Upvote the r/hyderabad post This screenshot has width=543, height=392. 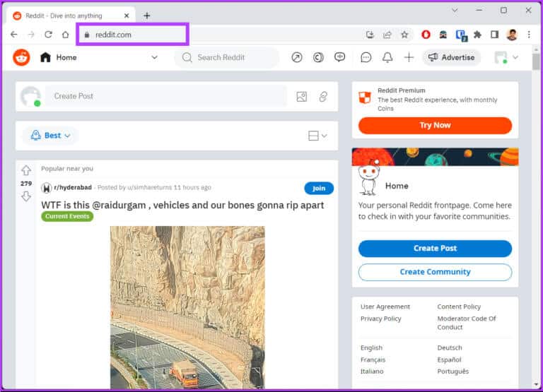point(26,170)
